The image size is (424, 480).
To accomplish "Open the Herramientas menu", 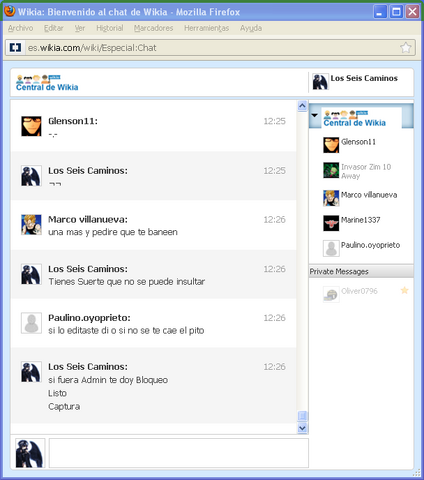I will pos(206,28).
